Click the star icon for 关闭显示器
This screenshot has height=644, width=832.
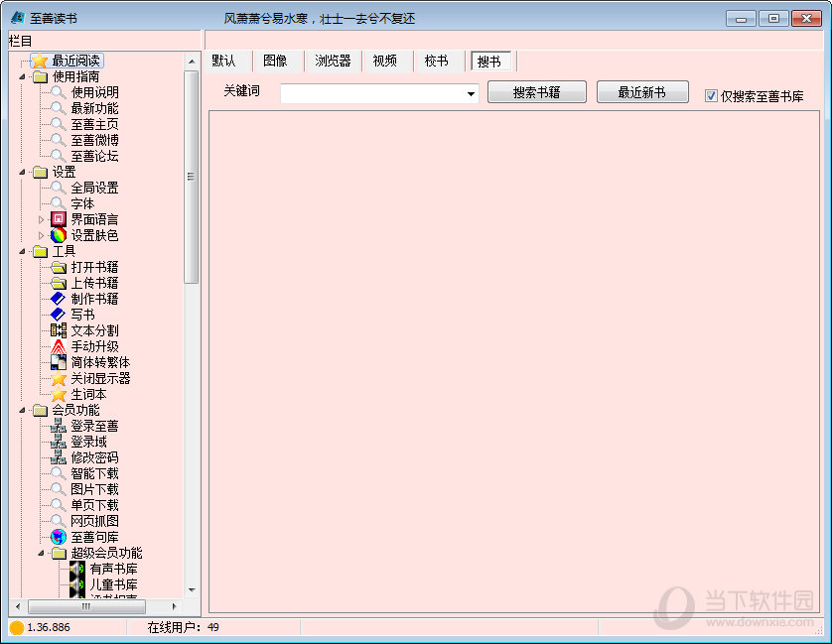pyautogui.click(x=59, y=378)
